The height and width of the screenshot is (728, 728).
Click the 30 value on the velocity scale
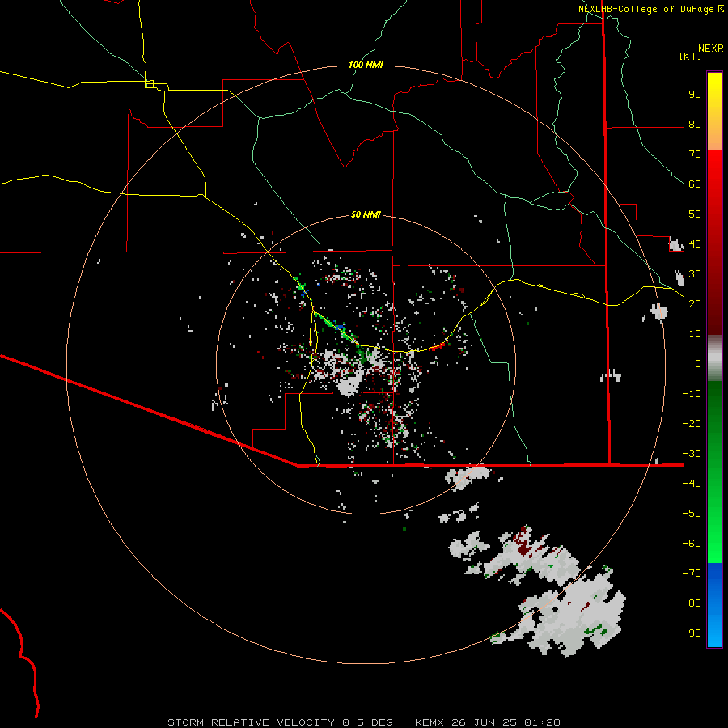pyautogui.click(x=695, y=274)
